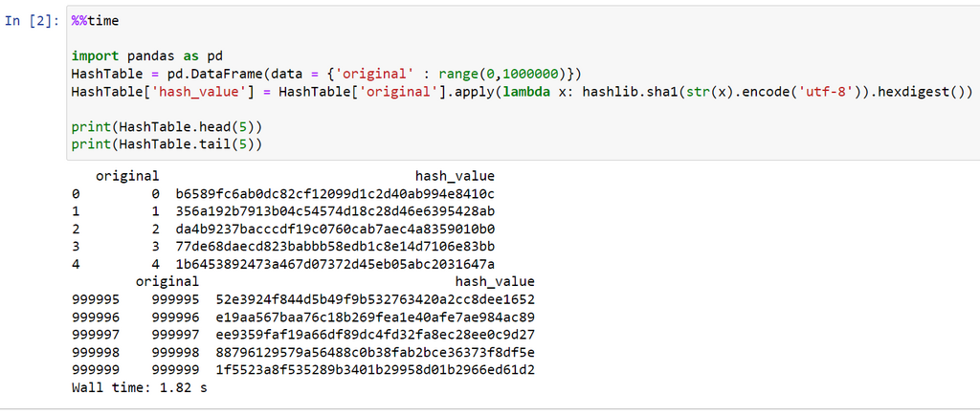
Task: Click hash starting with e19aa567 for 999996
Action: [x=375, y=317]
